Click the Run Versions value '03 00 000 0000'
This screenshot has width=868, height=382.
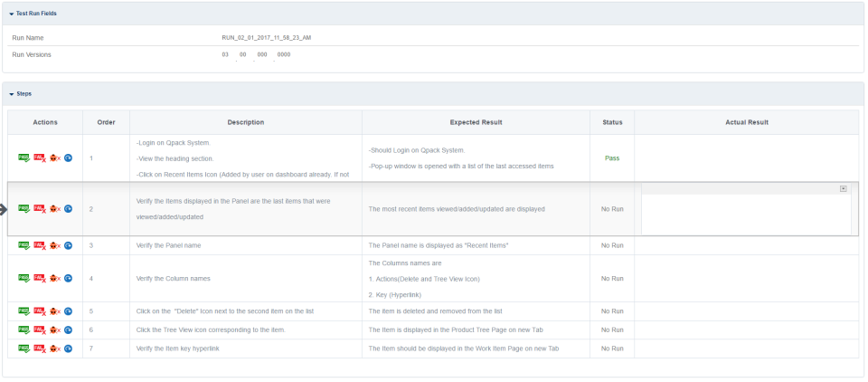click(256, 54)
